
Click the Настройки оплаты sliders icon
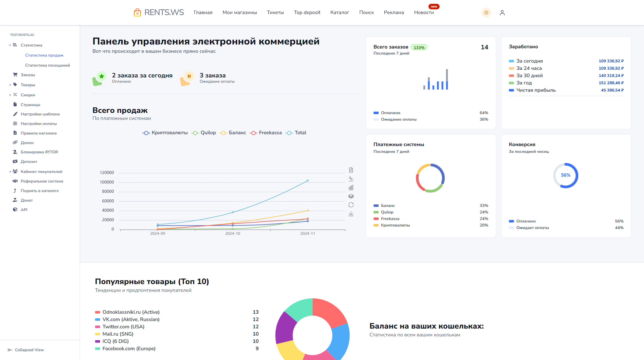[15, 123]
